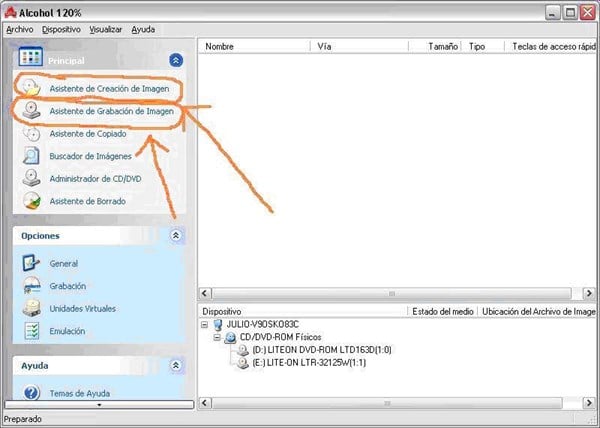The image size is (600, 428).
Task: Click the JULIO-V90SK083C computer icon
Action: tap(218, 325)
